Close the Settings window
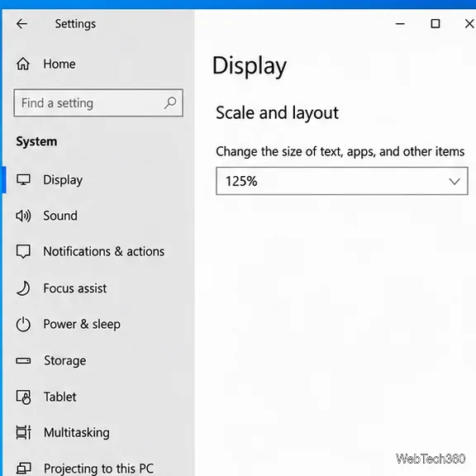Screen dimensions: 476x476 tap(469, 24)
